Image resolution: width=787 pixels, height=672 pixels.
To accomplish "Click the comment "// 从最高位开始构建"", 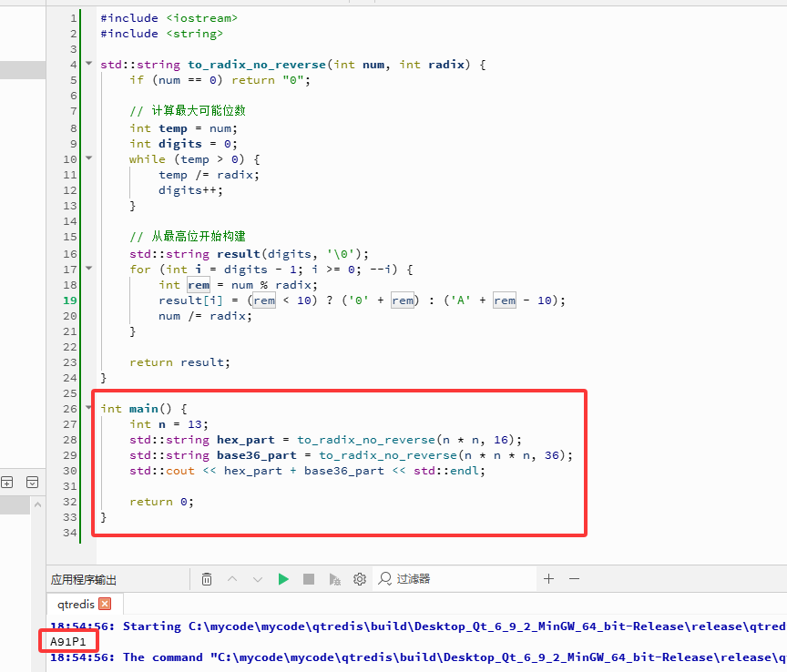I will [188, 237].
